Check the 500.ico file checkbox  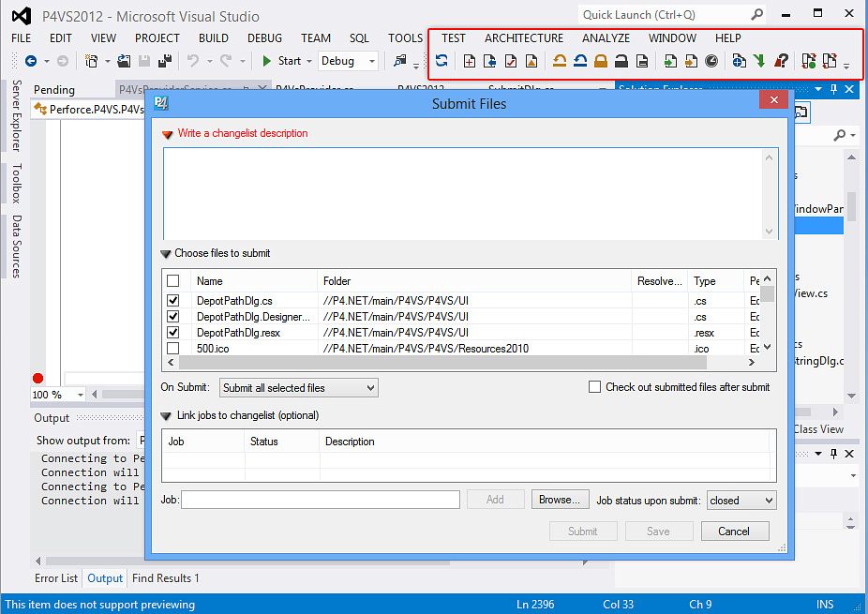[x=172, y=349]
